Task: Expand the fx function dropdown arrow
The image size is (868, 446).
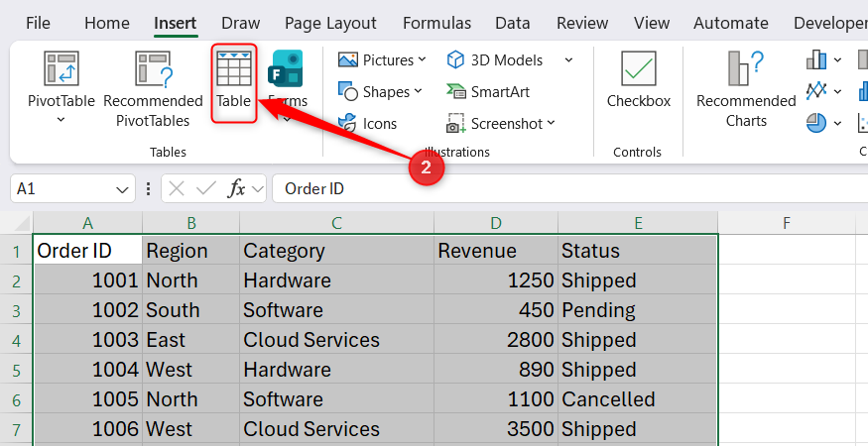Action: 257,189
